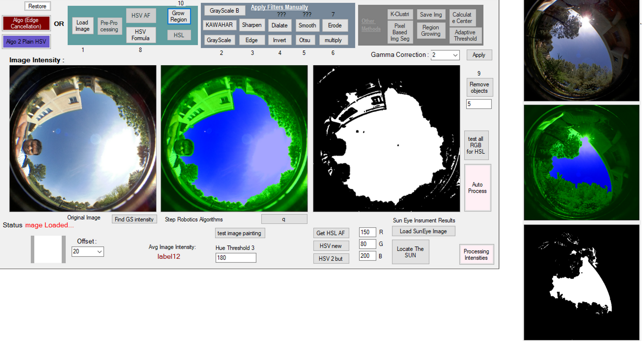Screen dimensions: 644x343
Task: Click the Locate The SUN button
Action: (x=410, y=252)
